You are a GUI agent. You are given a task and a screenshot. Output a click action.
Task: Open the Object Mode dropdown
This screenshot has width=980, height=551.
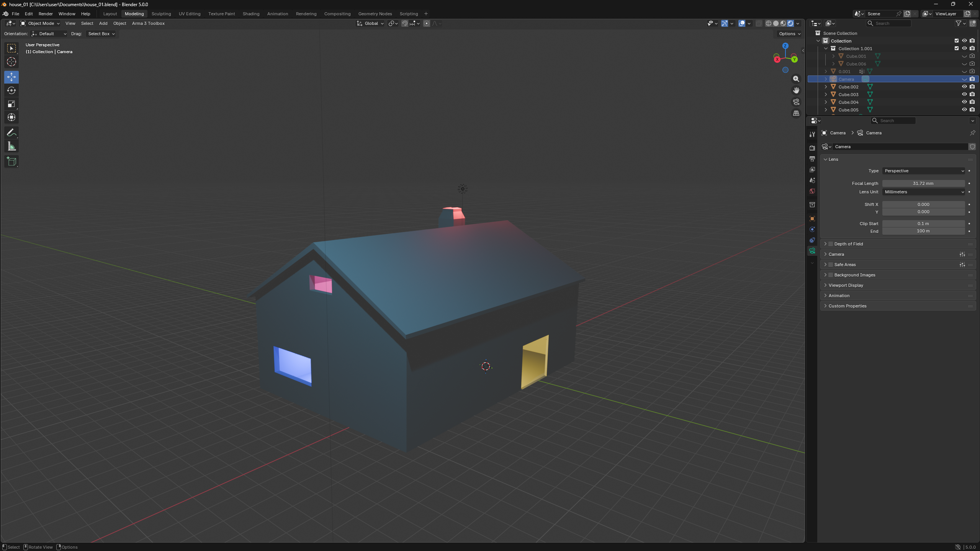pyautogui.click(x=40, y=23)
